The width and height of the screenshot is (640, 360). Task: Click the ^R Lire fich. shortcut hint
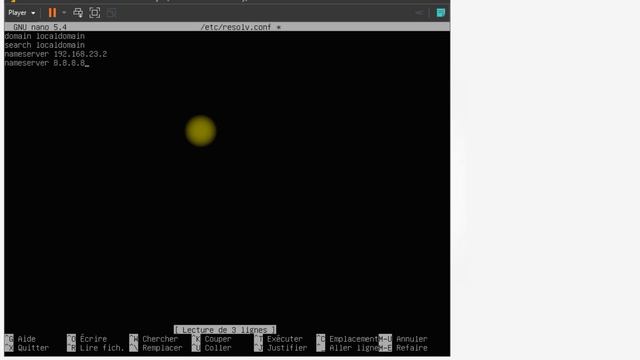[96, 348]
